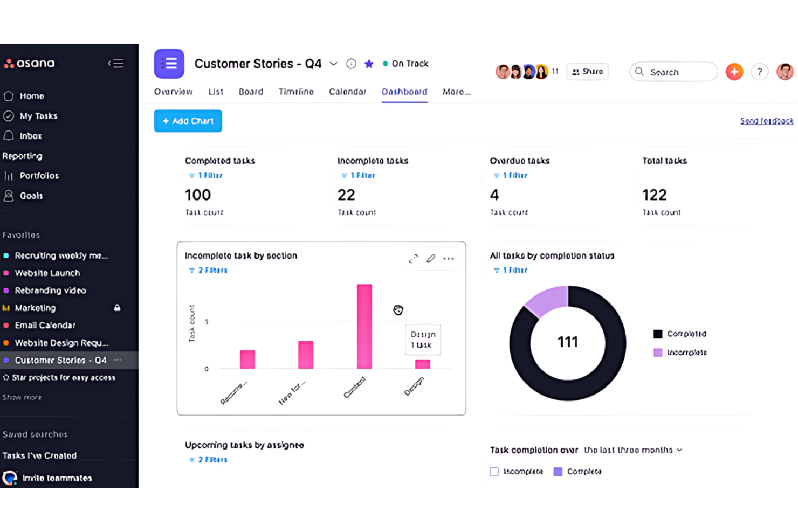The width and height of the screenshot is (798, 532).
Task: Click the project info circle icon
Action: [351, 64]
